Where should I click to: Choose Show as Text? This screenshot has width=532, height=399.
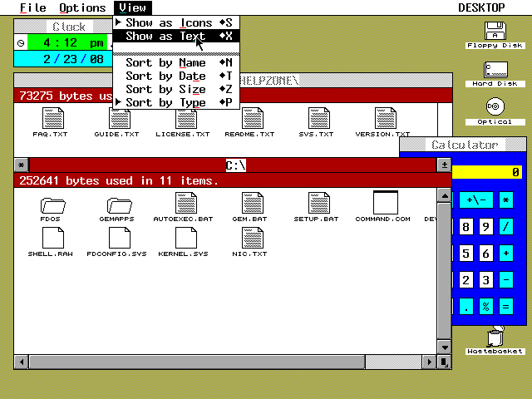pos(176,36)
